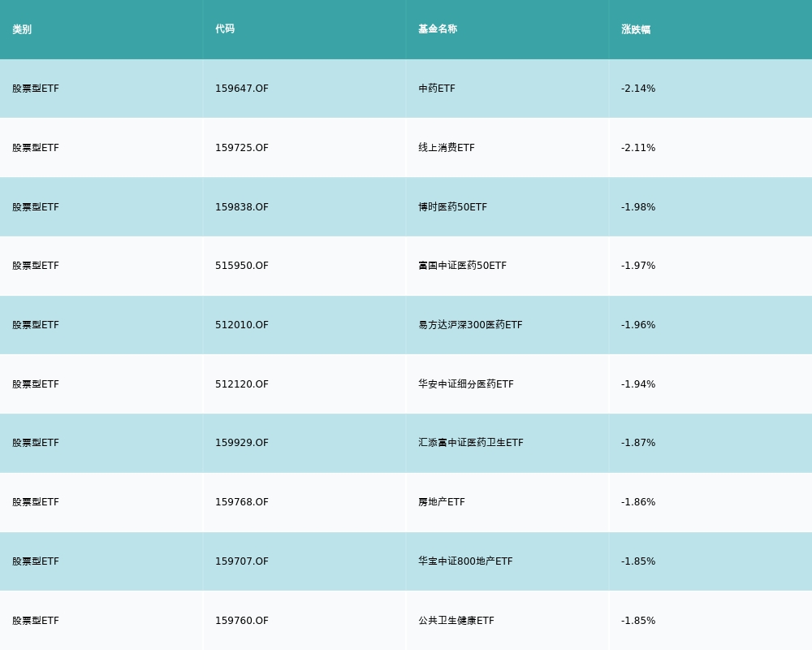Click 股票型ETF in the 515950.OF row
812x650 pixels.
point(36,266)
